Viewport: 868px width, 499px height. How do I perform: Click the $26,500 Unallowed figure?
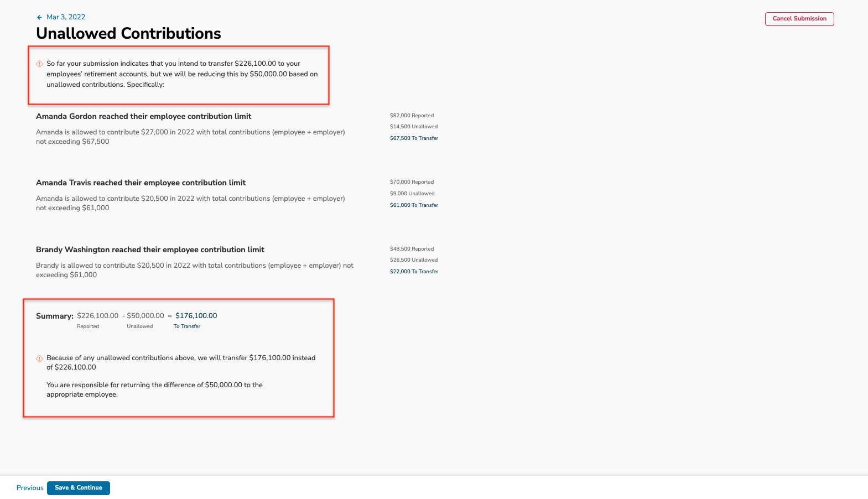tap(414, 260)
